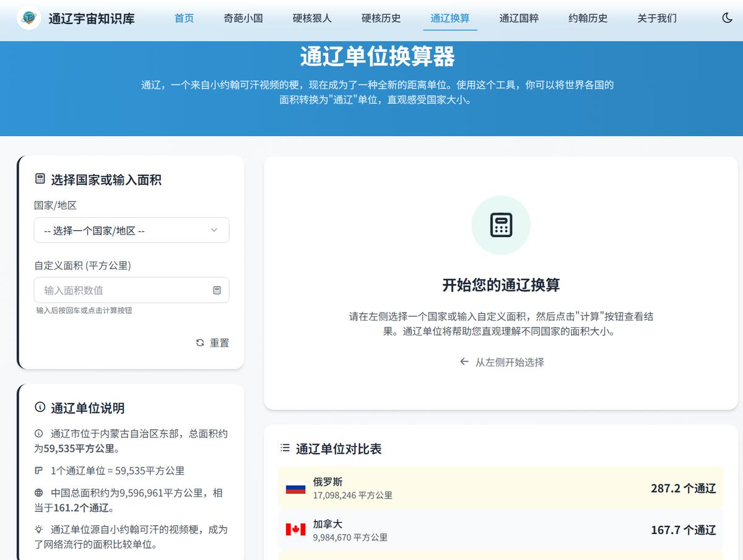Click the 通辽宇宙知识库 planet logo

point(28,18)
